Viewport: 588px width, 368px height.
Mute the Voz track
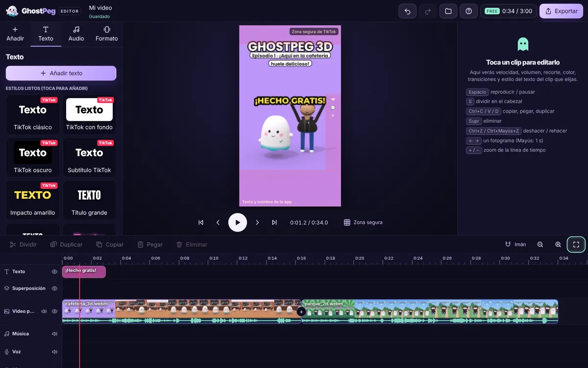[x=54, y=352]
